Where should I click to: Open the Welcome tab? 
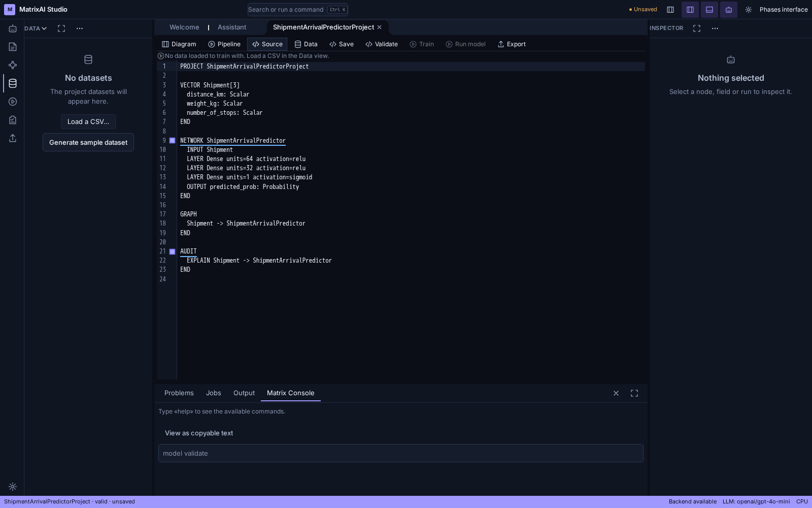(x=184, y=27)
